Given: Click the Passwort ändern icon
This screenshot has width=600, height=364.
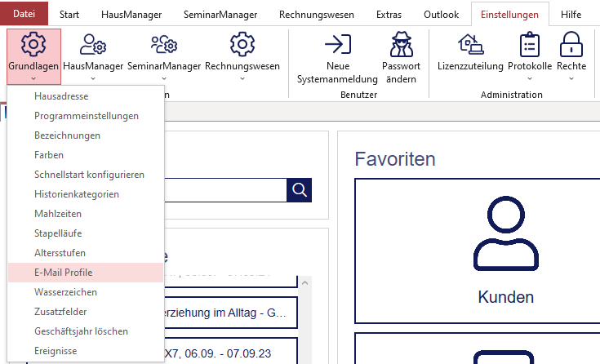Looking at the screenshot, I should (x=401, y=44).
